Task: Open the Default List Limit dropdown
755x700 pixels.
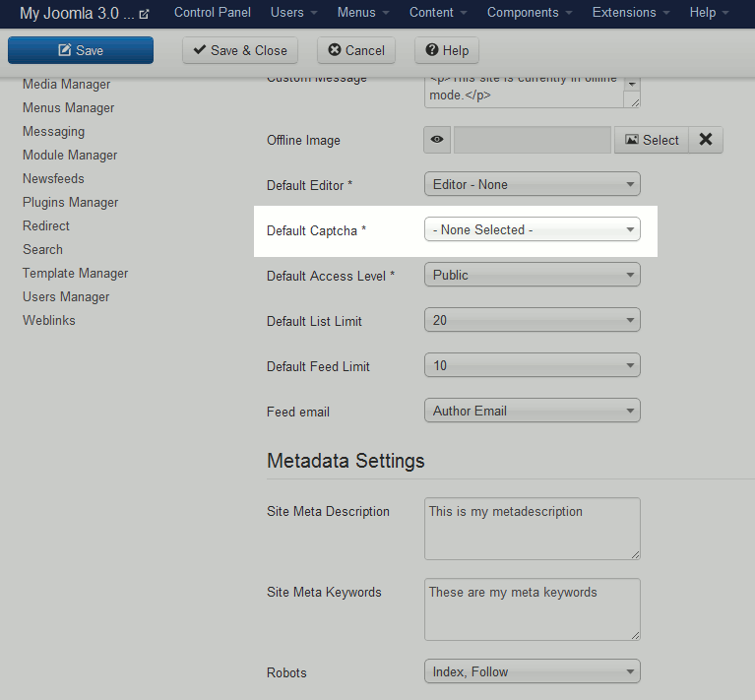Action: [532, 320]
